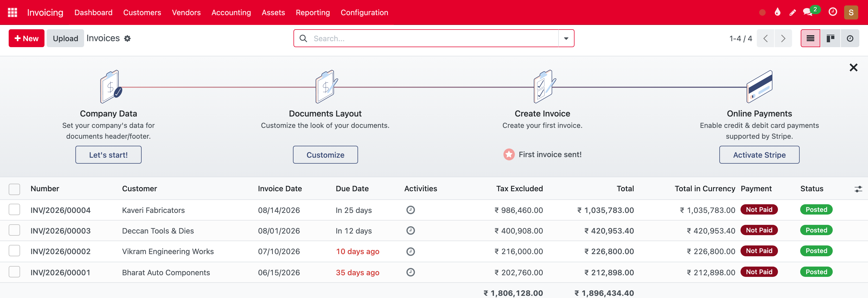This screenshot has width=868, height=298.
Task: Open the apps grid menu icon
Action: pos(12,12)
